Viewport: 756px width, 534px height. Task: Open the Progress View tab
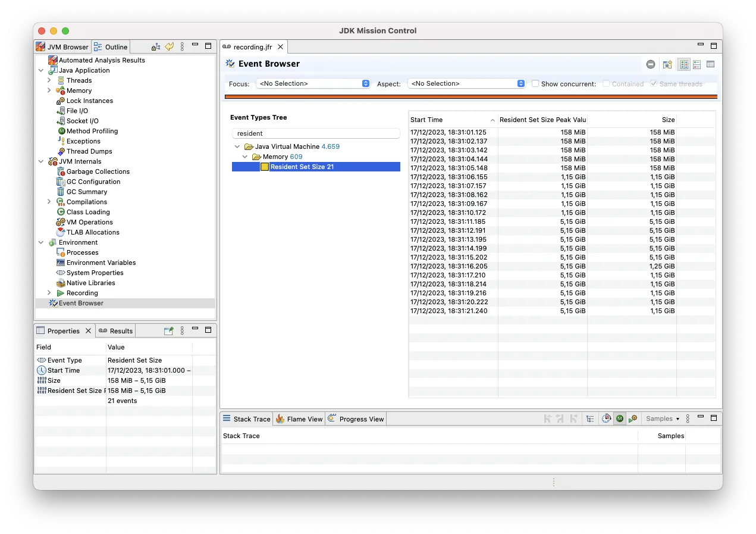click(356, 419)
